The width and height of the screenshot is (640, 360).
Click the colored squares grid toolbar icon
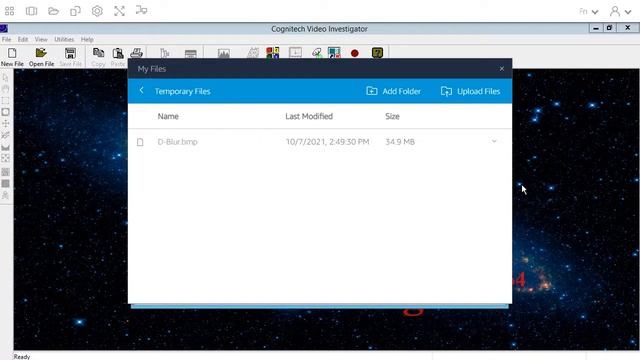click(x=273, y=53)
